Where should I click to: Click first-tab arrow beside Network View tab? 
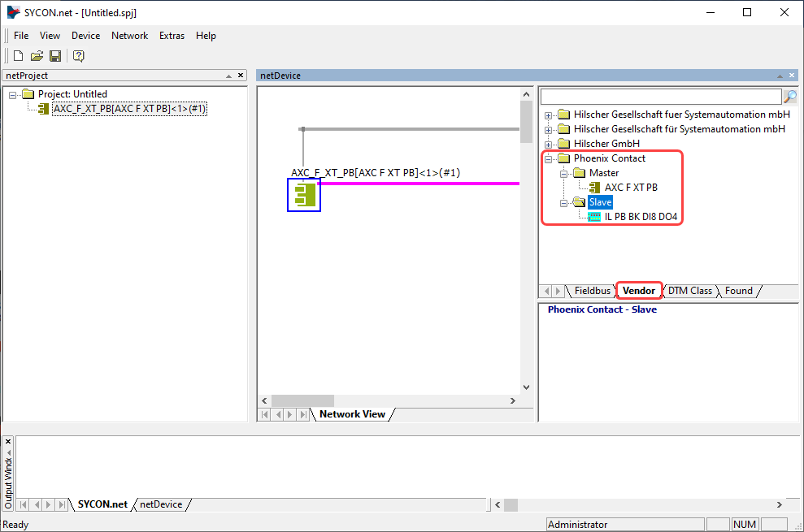(265, 414)
